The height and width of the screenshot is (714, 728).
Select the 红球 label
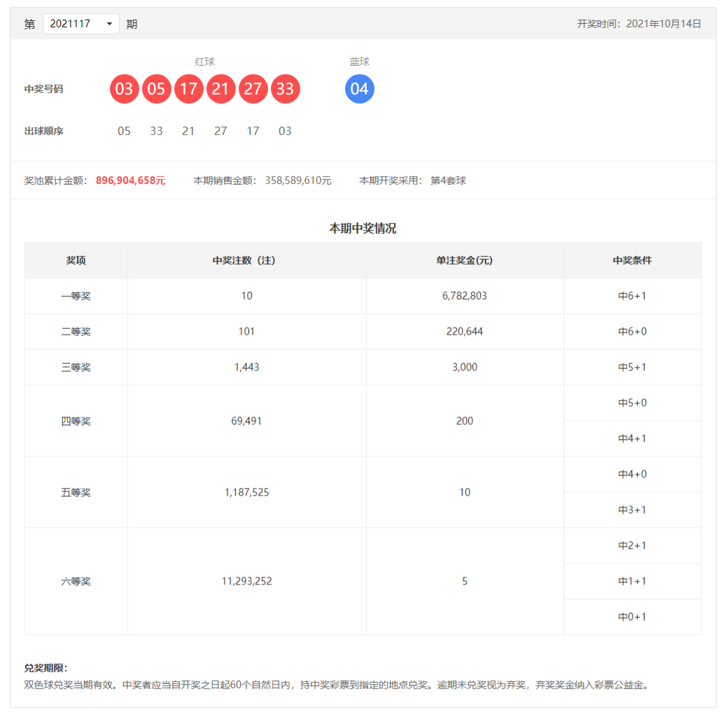tap(204, 62)
